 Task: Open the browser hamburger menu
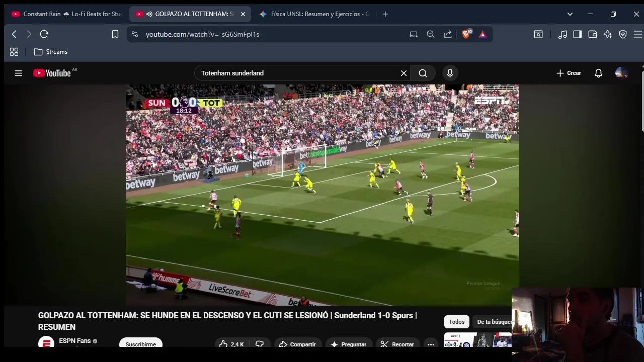click(637, 34)
